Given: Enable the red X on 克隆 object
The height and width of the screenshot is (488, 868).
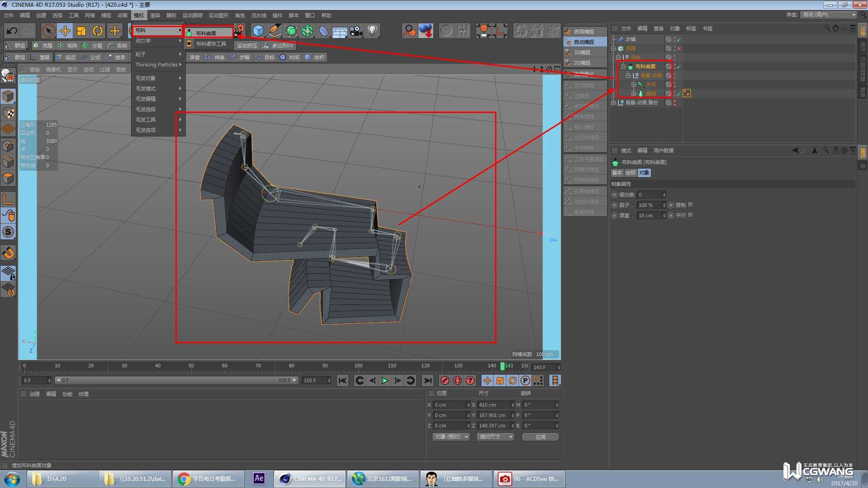Looking at the screenshot, I should coord(679,48).
